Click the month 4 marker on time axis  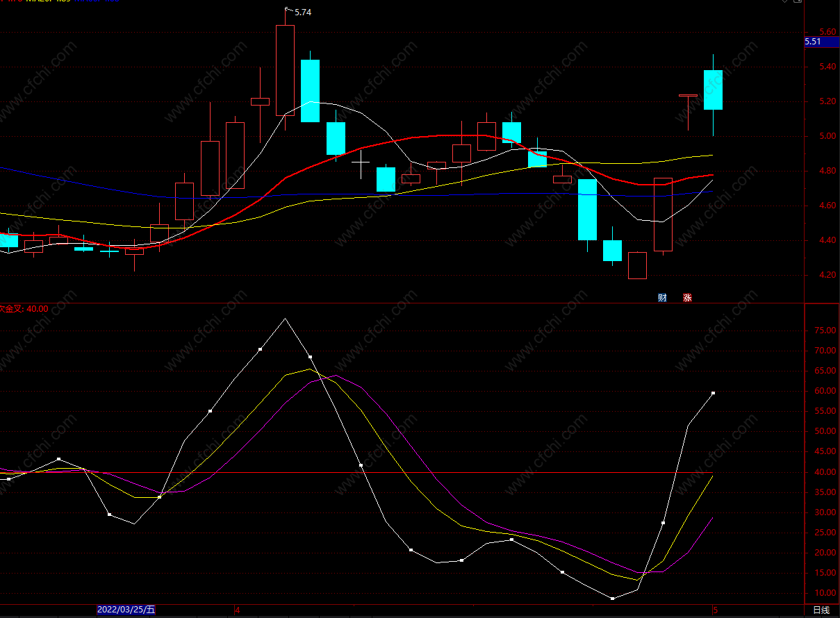[x=237, y=610]
